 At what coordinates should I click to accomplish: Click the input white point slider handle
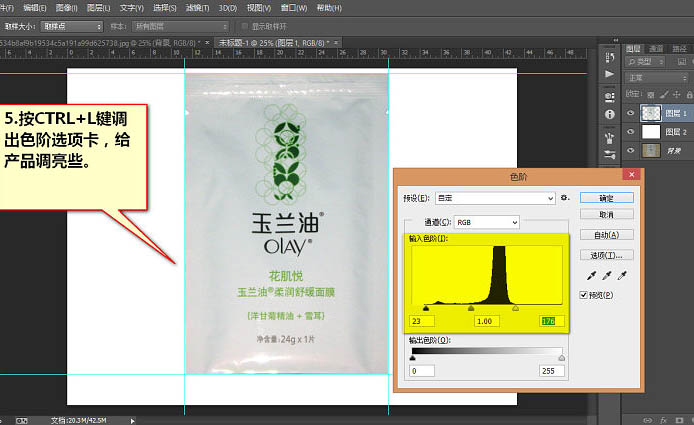[x=516, y=308]
